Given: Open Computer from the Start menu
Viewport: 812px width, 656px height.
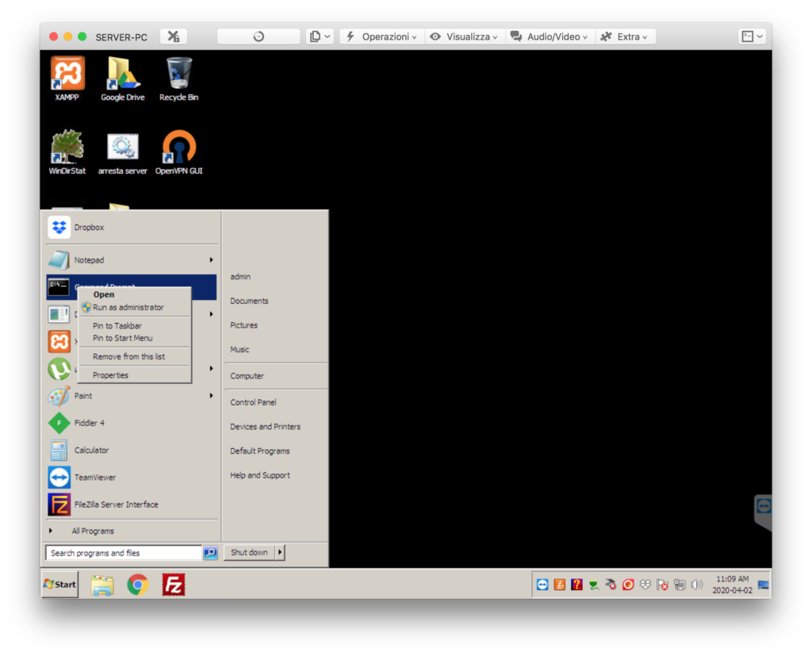Looking at the screenshot, I should tap(247, 377).
